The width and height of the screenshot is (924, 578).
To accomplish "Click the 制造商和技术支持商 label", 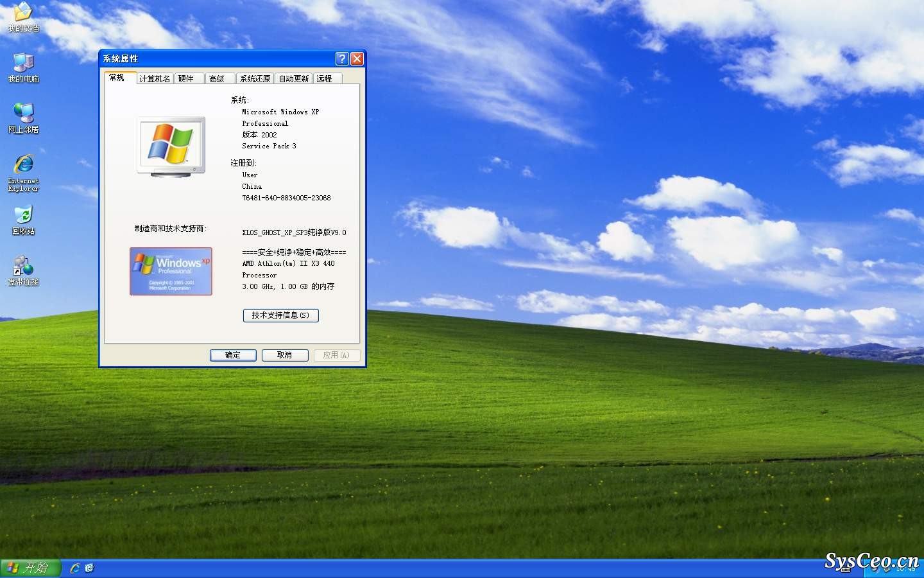I will coord(170,228).
